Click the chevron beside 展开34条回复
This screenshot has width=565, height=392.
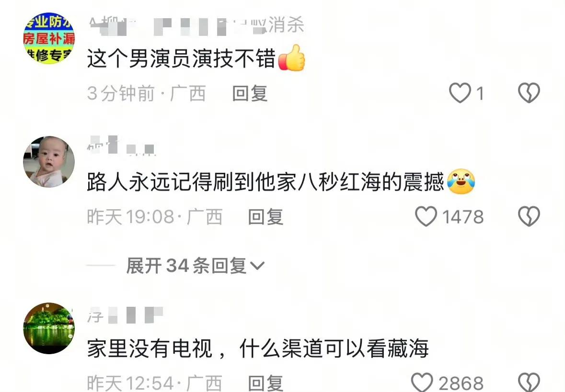point(257,266)
